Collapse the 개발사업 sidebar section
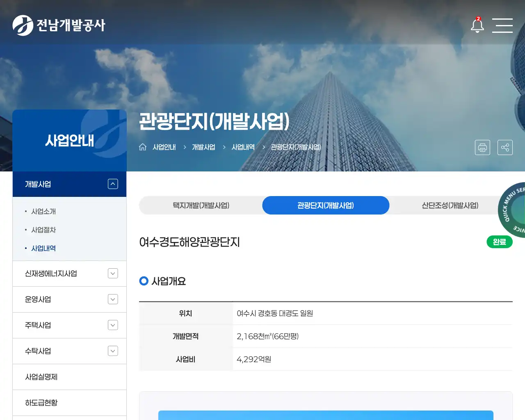 (113, 184)
